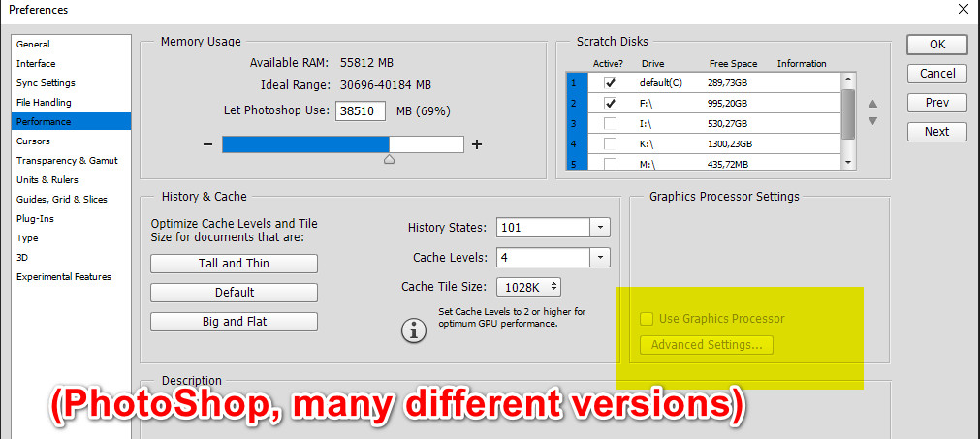Activate the M:\ scratch disk checkbox
980x439 pixels.
point(610,164)
